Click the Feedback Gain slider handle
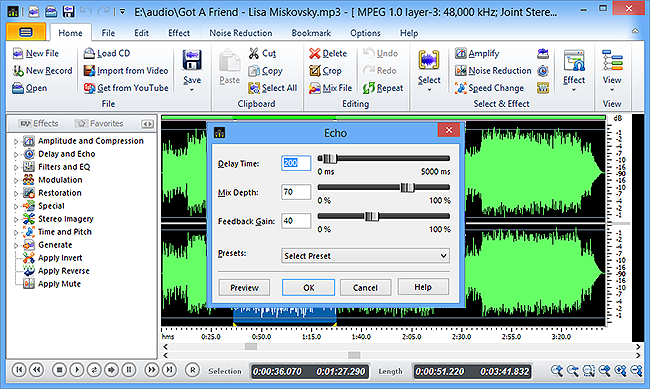 371,216
